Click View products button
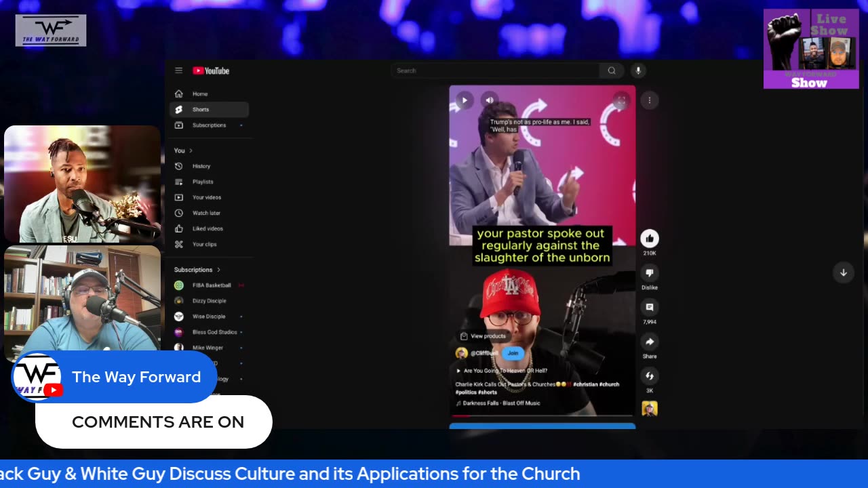This screenshot has height=488, width=868. pos(483,336)
